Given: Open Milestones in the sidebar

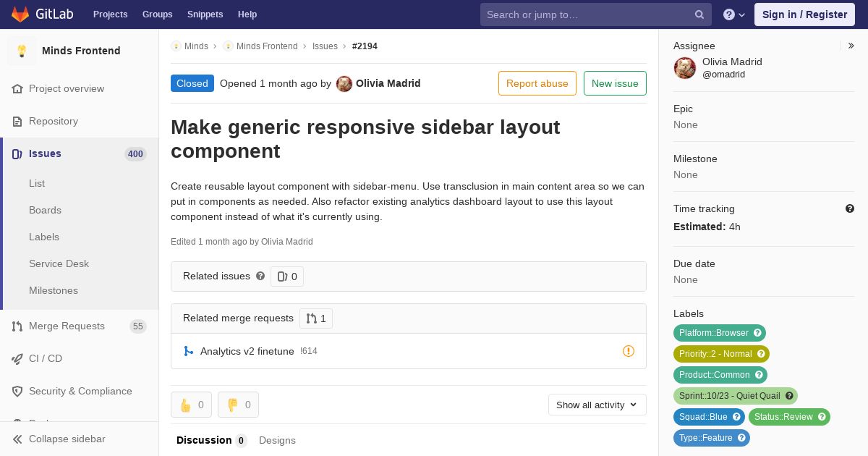Looking at the screenshot, I should [x=54, y=290].
